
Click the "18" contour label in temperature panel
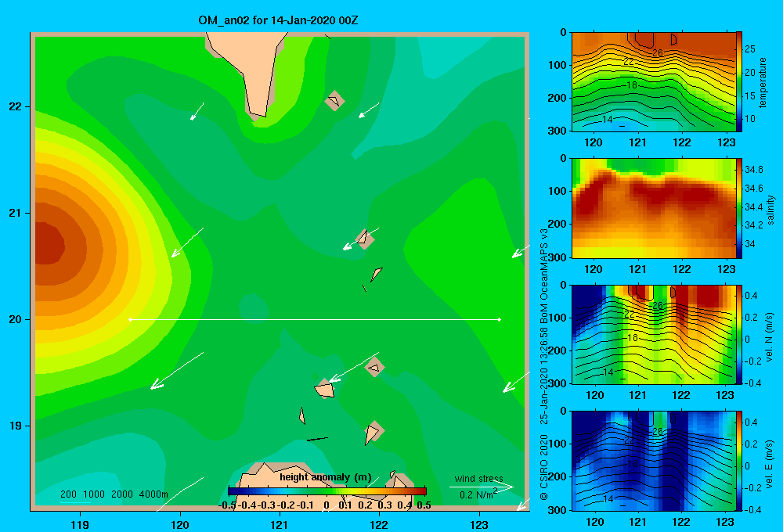(x=632, y=84)
